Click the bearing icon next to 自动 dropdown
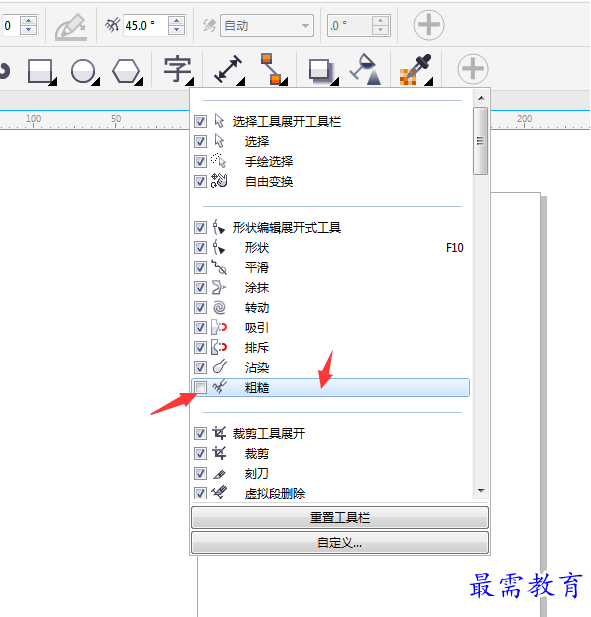591x617 pixels. coord(209,26)
